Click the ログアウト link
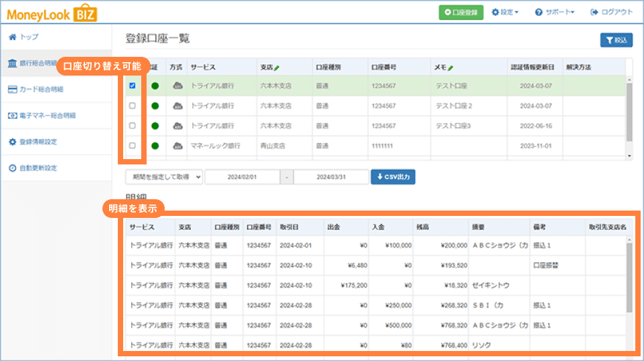The width and height of the screenshot is (644, 361). tap(612, 12)
